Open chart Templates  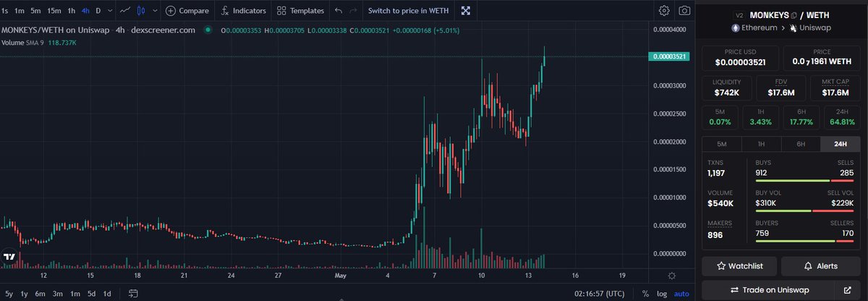[x=300, y=11]
